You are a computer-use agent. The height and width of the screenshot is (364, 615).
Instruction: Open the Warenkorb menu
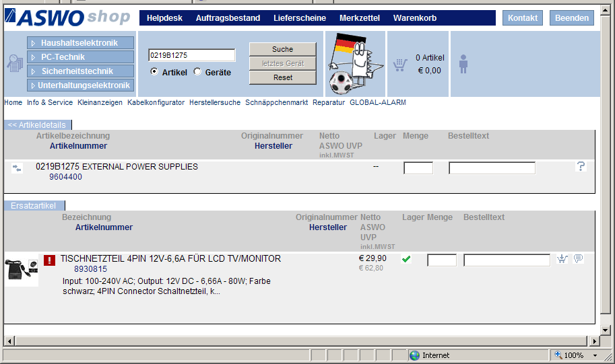tap(415, 18)
